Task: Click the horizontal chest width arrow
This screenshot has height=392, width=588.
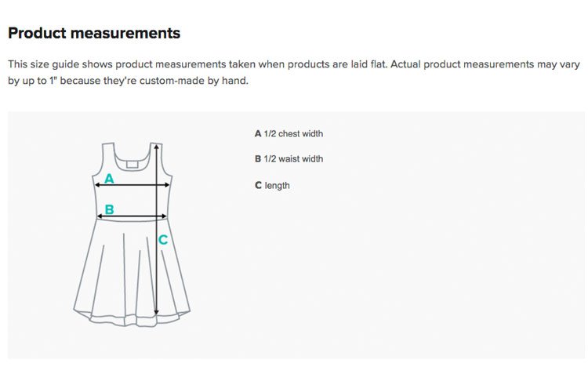Action: (132, 184)
